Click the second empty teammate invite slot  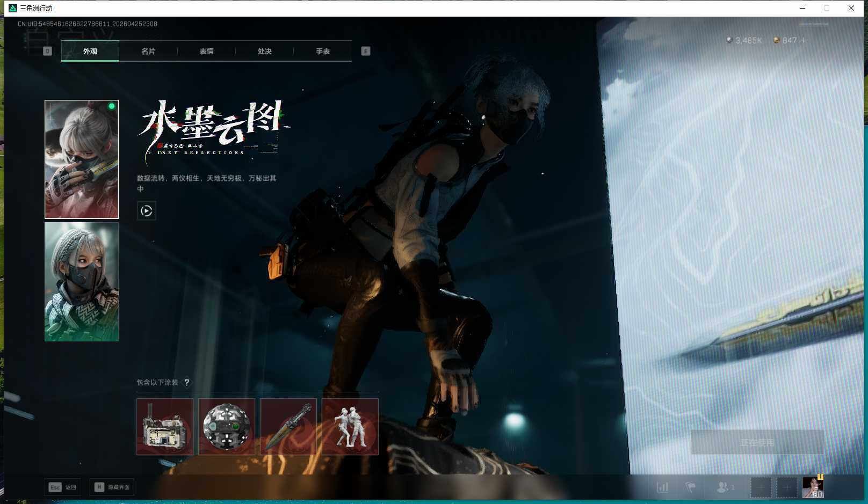tap(787, 487)
